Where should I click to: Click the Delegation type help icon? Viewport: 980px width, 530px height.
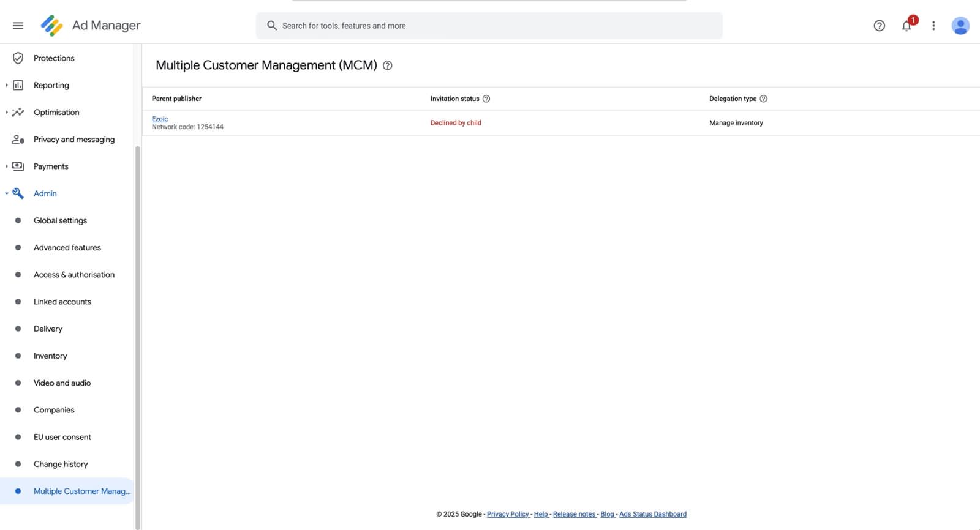[763, 99]
